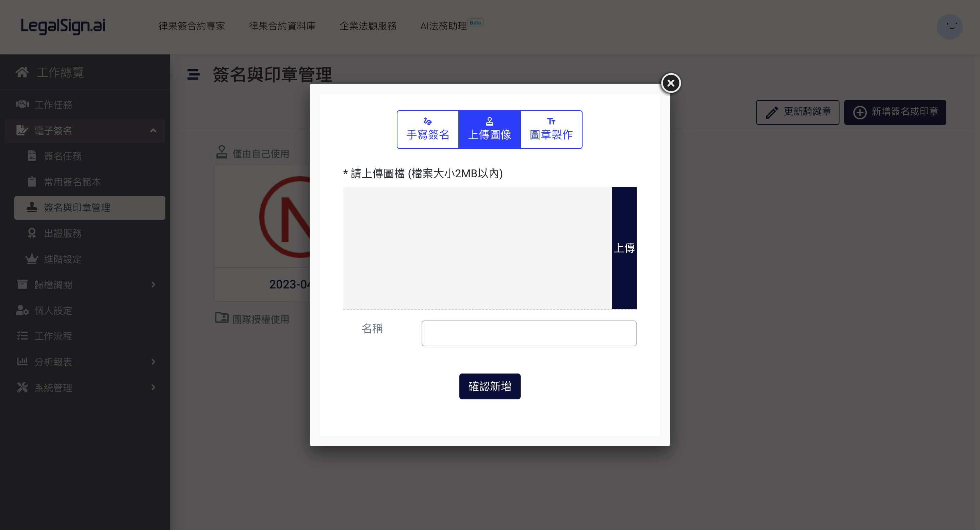
Task: Confirm with the 確認新增 button
Action: click(x=490, y=386)
